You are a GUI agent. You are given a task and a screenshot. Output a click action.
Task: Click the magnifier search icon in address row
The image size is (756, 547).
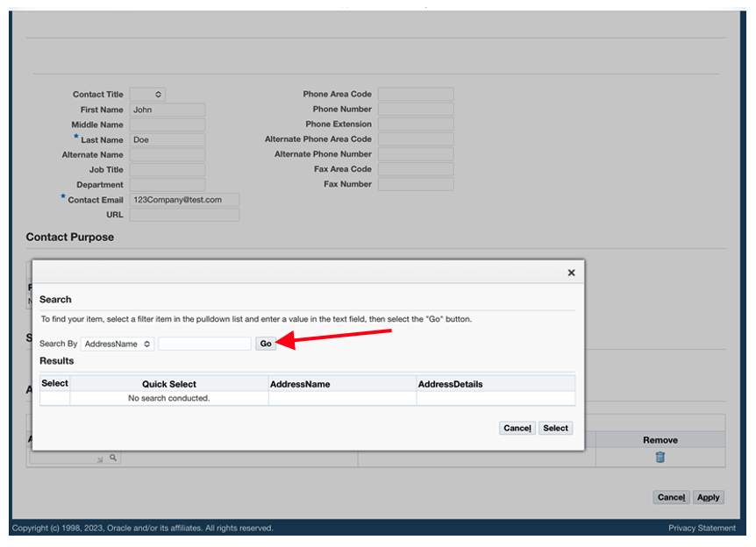tap(113, 458)
